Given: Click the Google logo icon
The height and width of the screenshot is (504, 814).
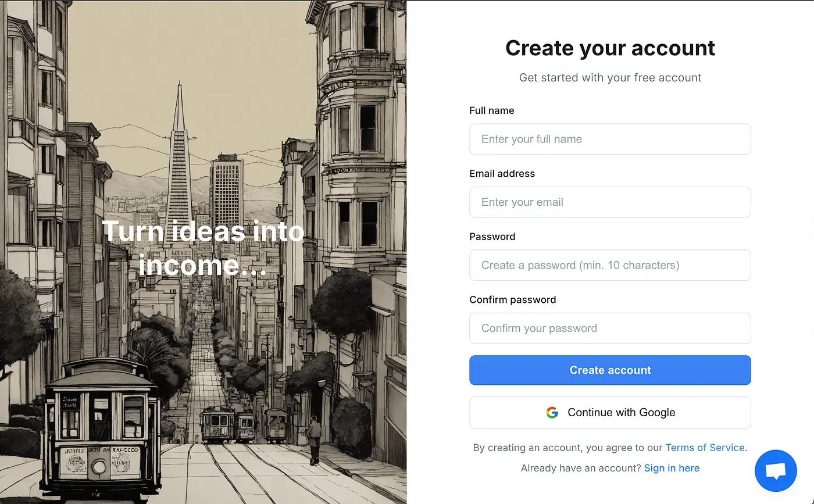Looking at the screenshot, I should pos(552,413).
